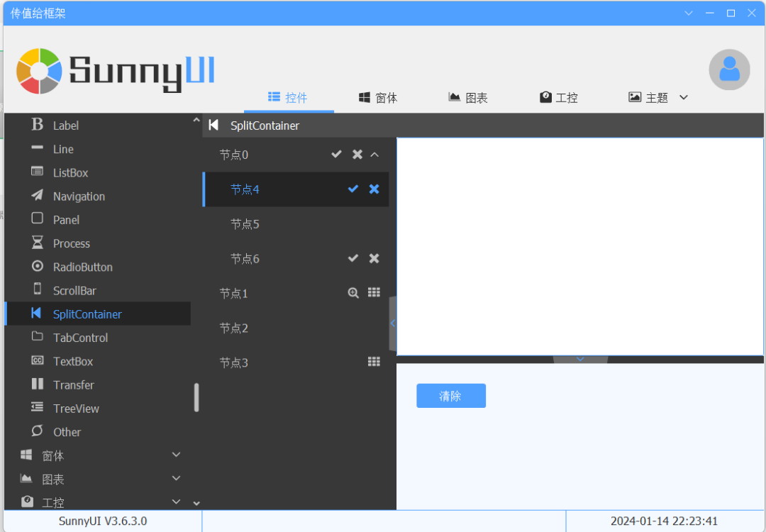Click the X icon on 节点4
766x532 pixels.
[374, 189]
